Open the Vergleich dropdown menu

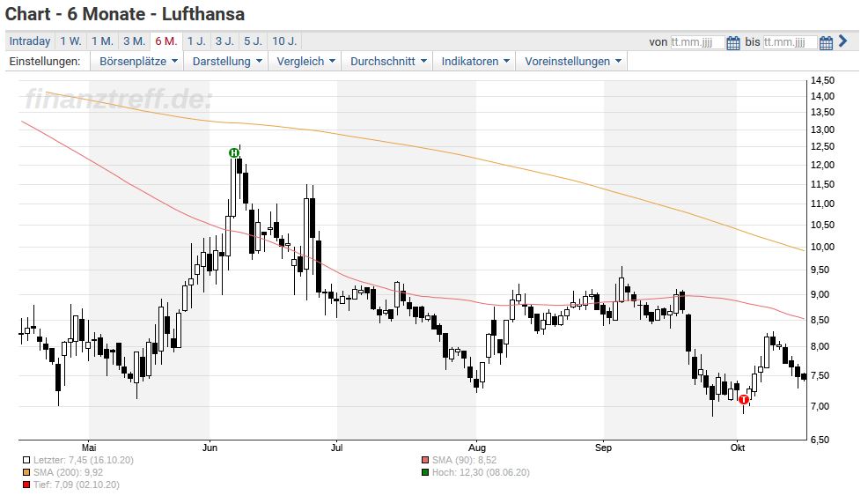point(305,62)
